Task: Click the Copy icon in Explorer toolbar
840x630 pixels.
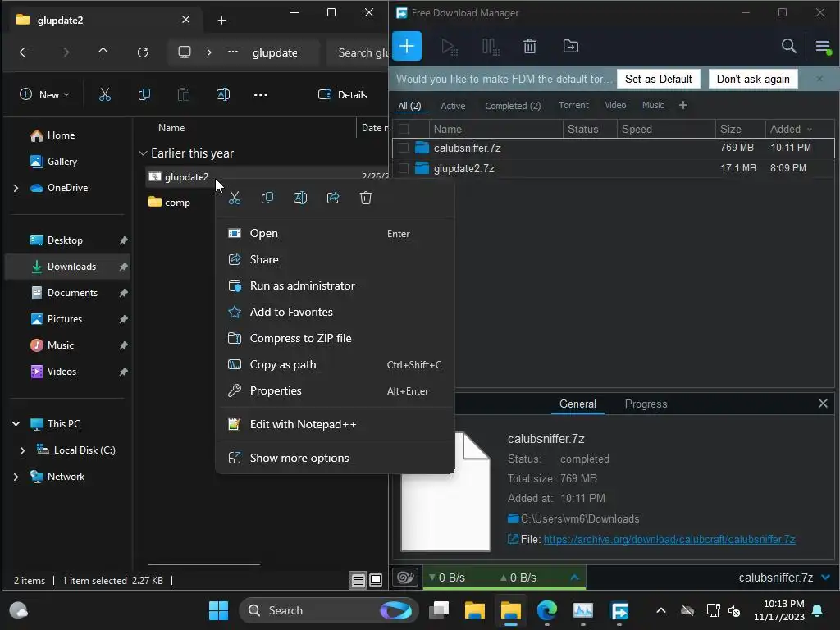Action: pos(144,95)
